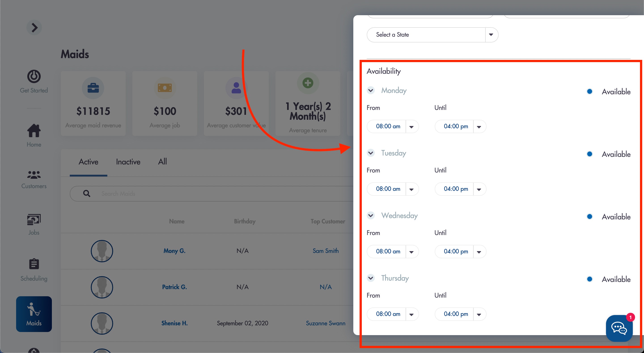Screen dimensions: 644x353
Task: Switch to the Active tab
Action: [x=89, y=162]
